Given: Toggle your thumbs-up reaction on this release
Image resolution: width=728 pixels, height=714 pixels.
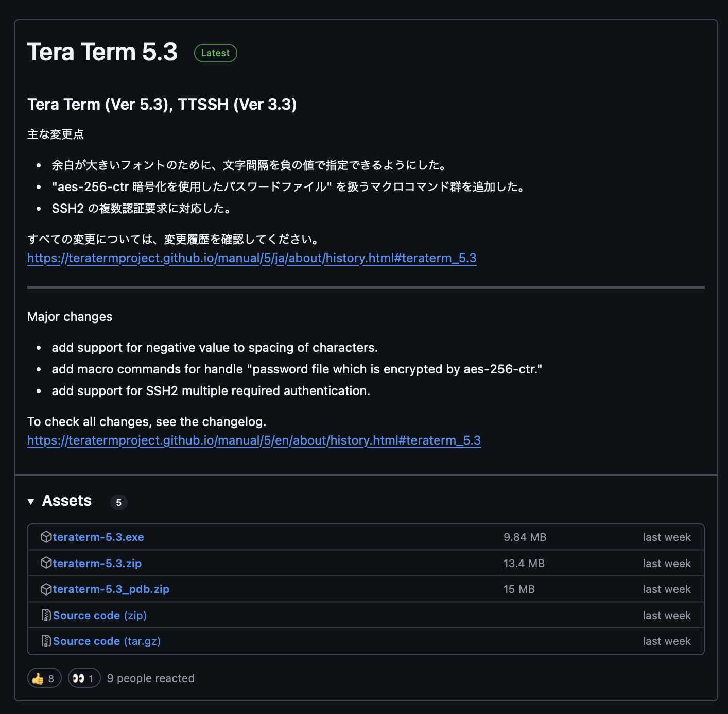Looking at the screenshot, I should pyautogui.click(x=44, y=678).
